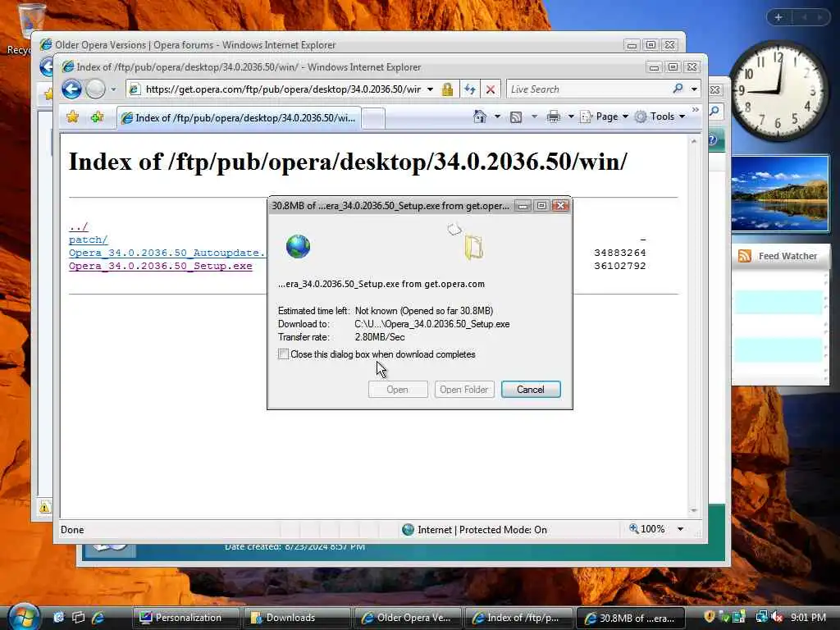This screenshot has width=840, height=630.
Task: Expand the Home button dropdown
Action: pyautogui.click(x=497, y=116)
